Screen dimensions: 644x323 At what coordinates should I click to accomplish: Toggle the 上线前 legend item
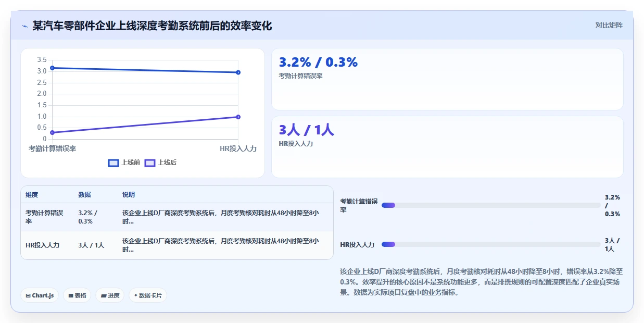click(124, 163)
